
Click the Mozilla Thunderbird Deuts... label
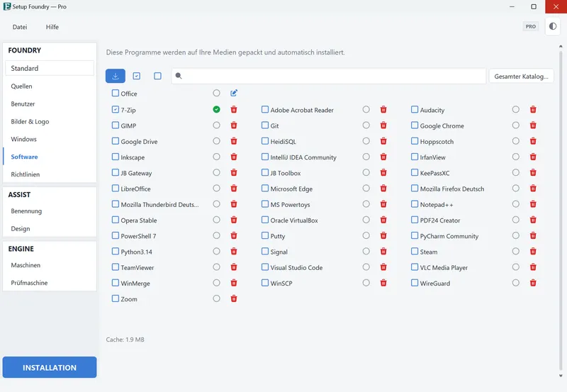(x=159, y=205)
